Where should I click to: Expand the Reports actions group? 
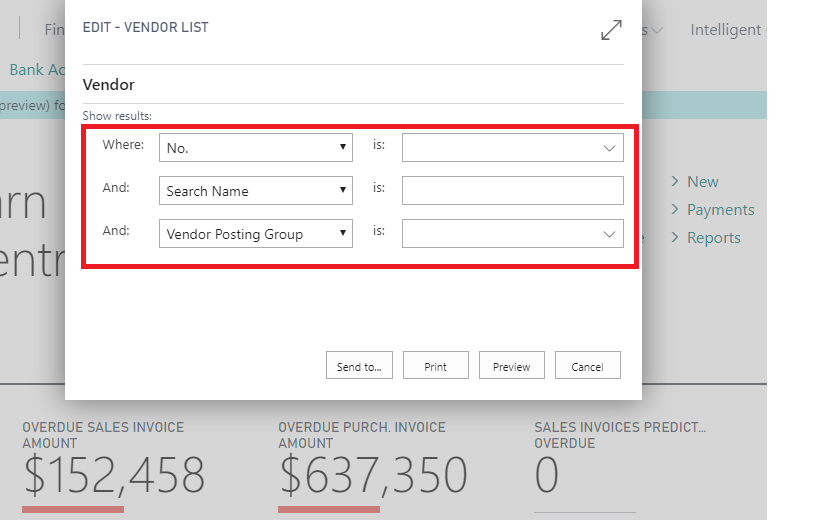coord(712,238)
